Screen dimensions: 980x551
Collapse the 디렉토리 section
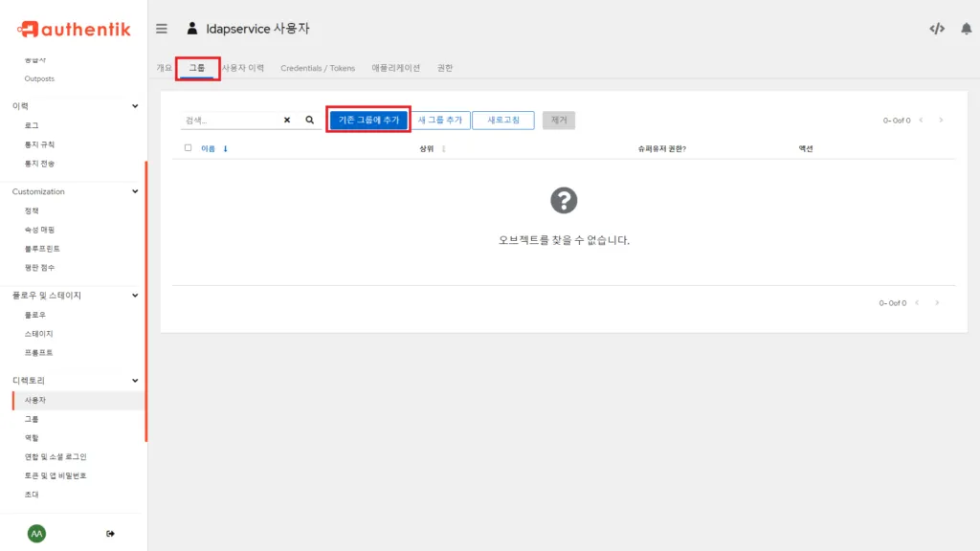pyautogui.click(x=137, y=380)
